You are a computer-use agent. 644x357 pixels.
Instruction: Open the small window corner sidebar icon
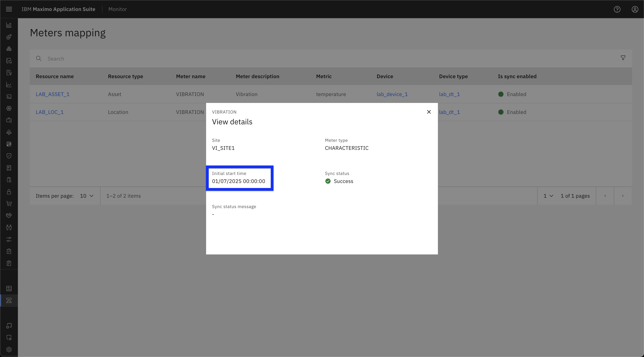point(9,326)
